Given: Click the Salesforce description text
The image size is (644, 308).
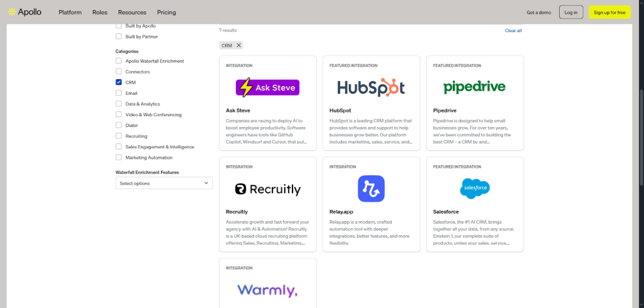Looking at the screenshot, I should 474,233.
